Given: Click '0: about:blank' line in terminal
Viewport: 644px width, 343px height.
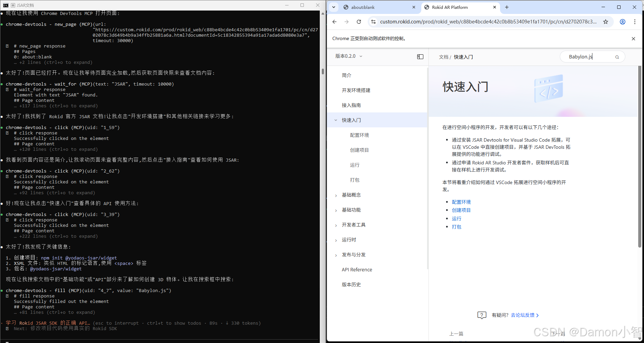Looking at the screenshot, I should coord(33,57).
